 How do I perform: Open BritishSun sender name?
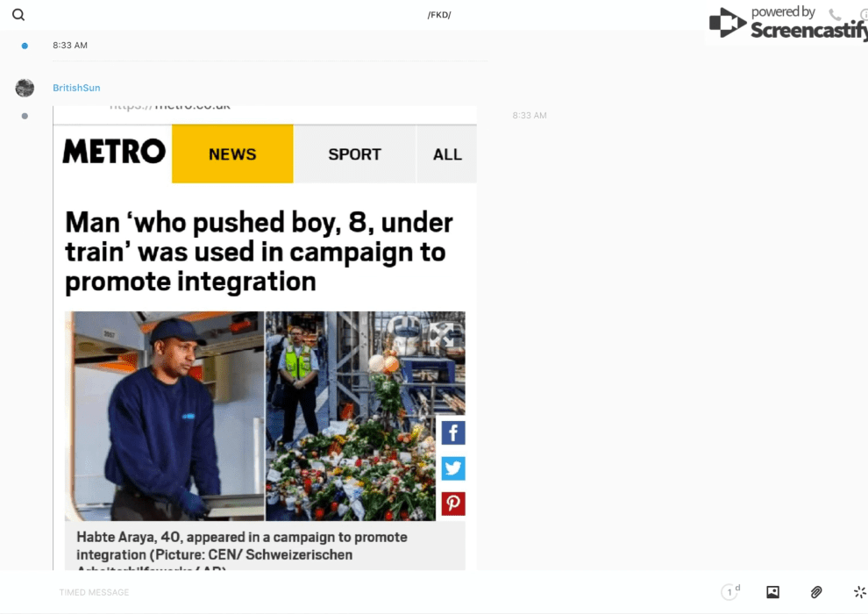(76, 88)
